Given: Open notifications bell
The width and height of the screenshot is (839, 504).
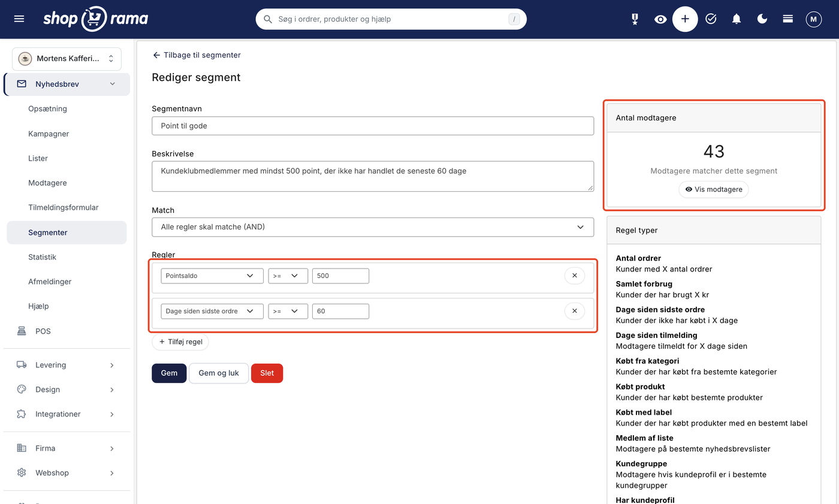Looking at the screenshot, I should tap(737, 19).
